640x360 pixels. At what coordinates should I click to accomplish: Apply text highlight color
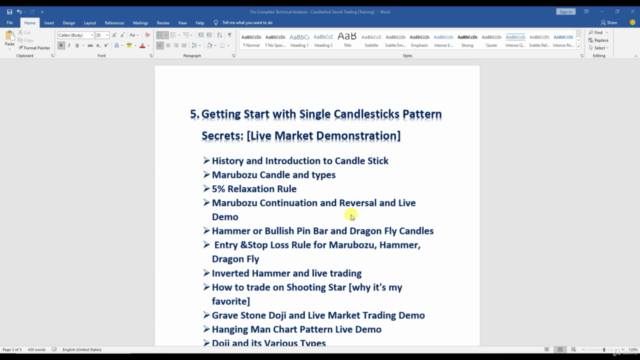(x=129, y=46)
